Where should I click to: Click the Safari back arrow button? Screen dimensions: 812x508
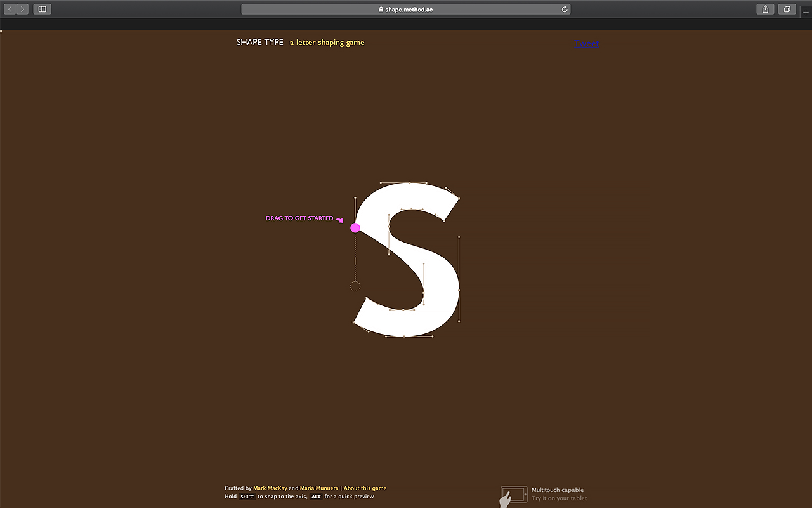click(x=11, y=10)
